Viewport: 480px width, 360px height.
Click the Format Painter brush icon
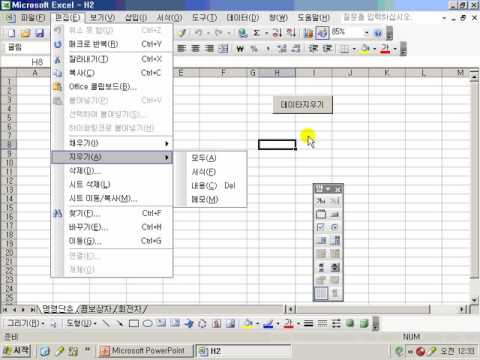tap(182, 33)
